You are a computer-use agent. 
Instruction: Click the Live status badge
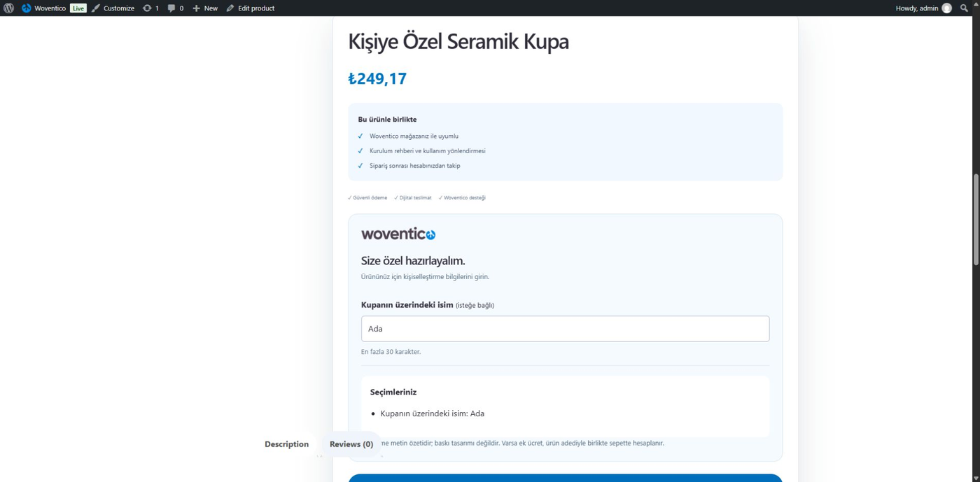[78, 8]
